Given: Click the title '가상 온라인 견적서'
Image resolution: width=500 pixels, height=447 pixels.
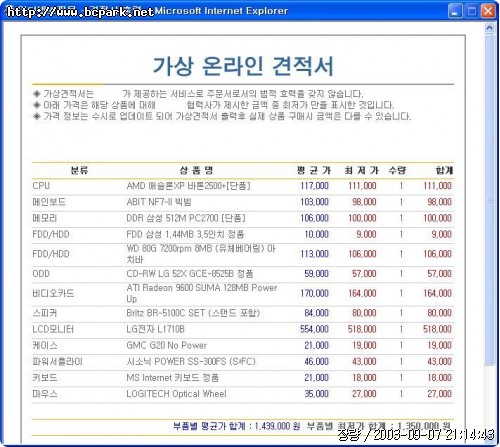Looking at the screenshot, I should point(243,66).
